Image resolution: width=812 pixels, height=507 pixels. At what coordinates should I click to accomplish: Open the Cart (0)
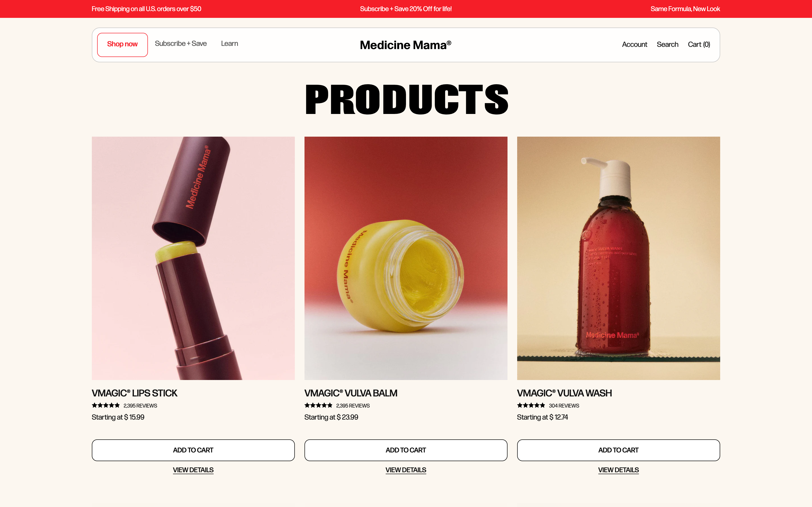[699, 45]
